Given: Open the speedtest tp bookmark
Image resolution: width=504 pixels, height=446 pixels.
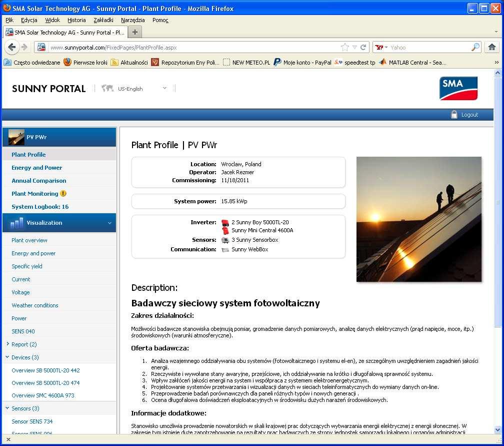Looking at the screenshot, I should pyautogui.click(x=355, y=63).
